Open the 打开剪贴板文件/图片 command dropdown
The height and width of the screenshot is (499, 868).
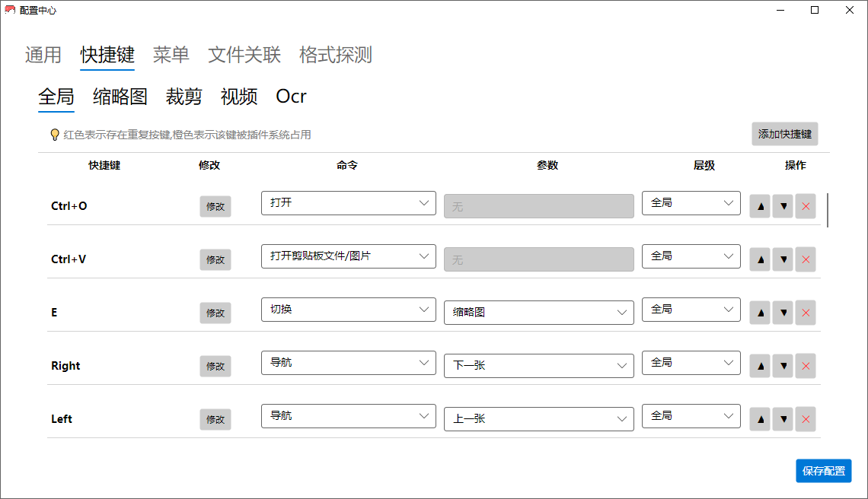coord(348,256)
